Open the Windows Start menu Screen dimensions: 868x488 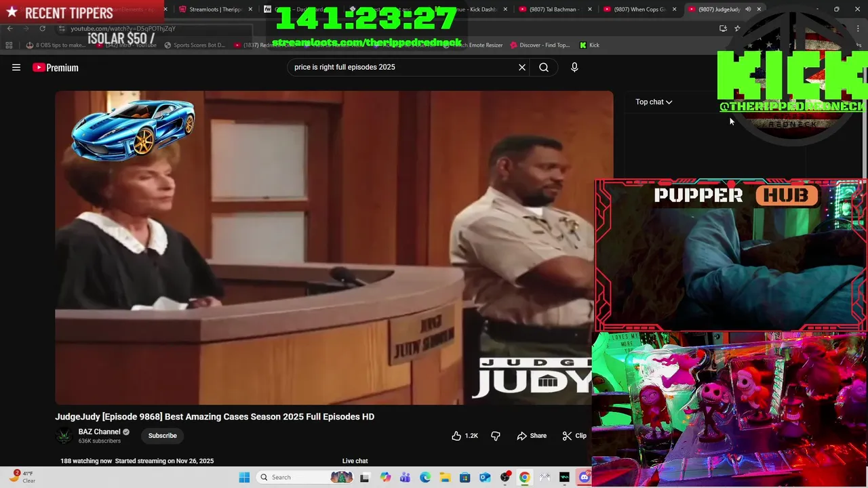point(244,477)
